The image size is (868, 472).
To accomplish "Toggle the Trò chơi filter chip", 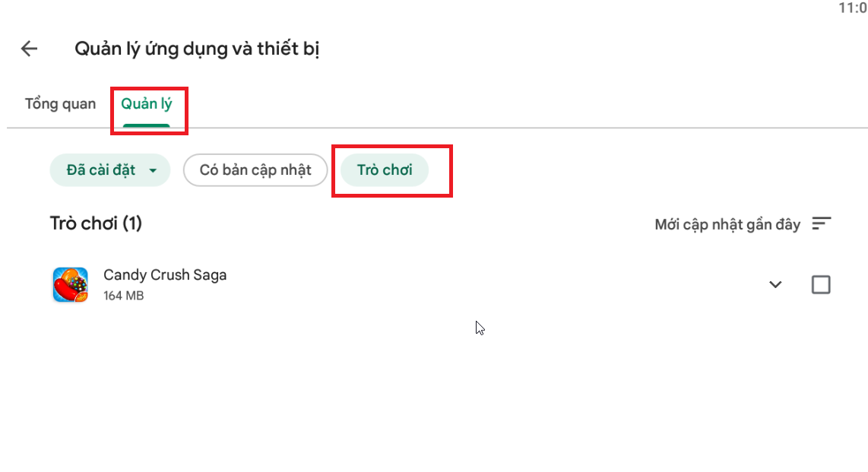I will click(x=385, y=170).
